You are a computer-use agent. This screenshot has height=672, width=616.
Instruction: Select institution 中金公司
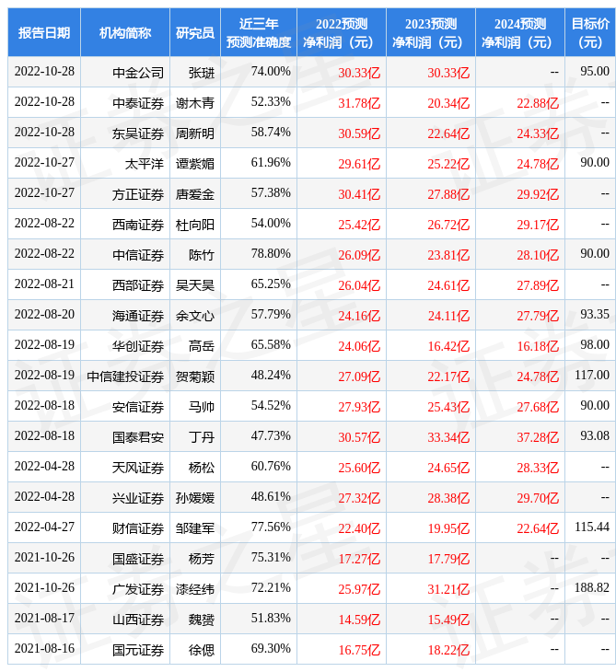[138, 73]
